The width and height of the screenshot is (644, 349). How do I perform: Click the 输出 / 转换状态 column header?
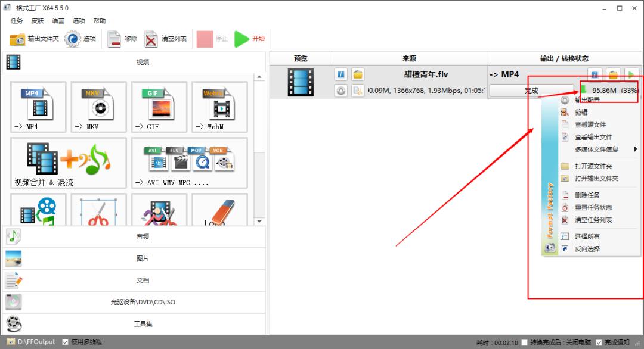click(564, 58)
